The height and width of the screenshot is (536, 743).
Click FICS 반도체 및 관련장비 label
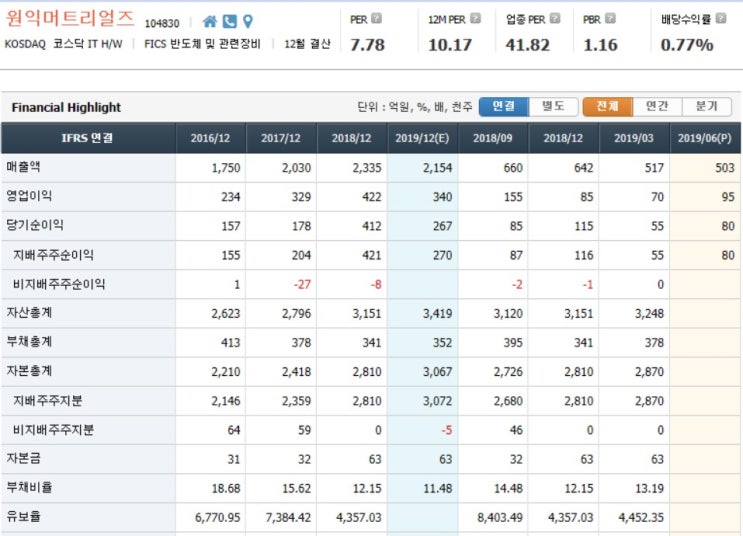(x=202, y=44)
